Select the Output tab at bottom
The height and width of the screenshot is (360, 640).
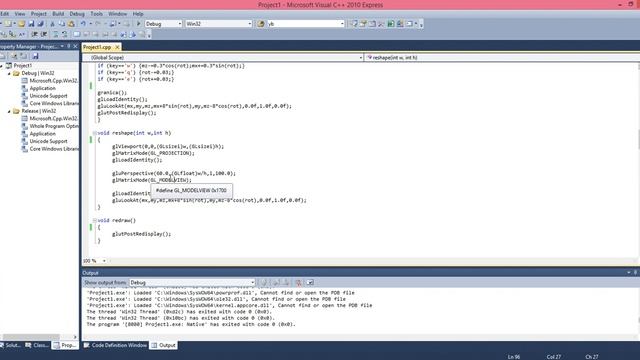click(163, 345)
